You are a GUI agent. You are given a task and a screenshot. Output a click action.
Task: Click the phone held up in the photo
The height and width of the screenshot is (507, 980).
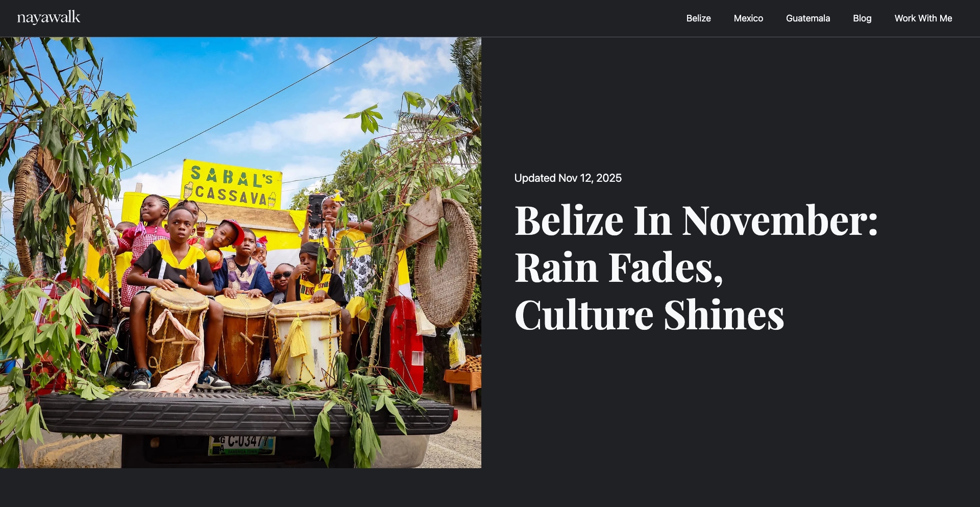[316, 208]
